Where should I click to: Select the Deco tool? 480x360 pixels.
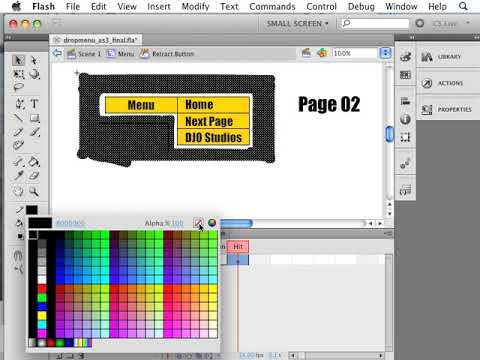(18, 145)
